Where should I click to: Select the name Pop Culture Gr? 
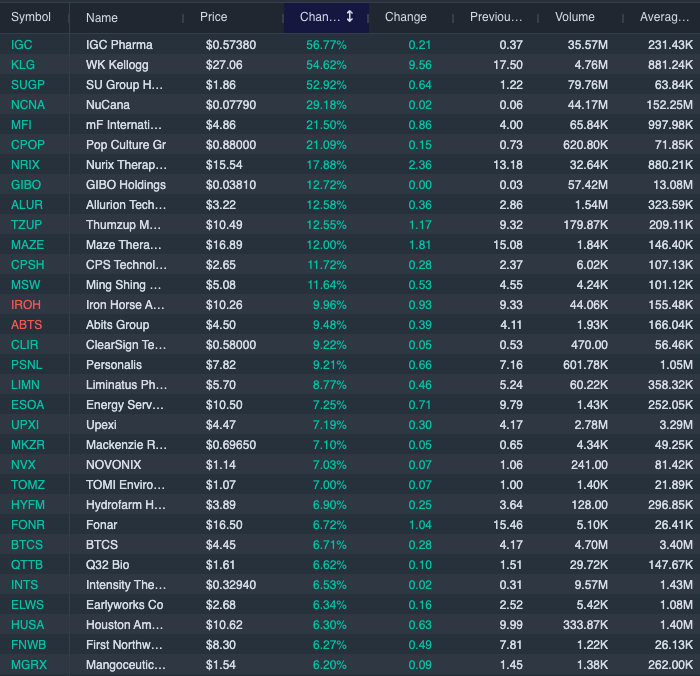pyautogui.click(x=126, y=145)
